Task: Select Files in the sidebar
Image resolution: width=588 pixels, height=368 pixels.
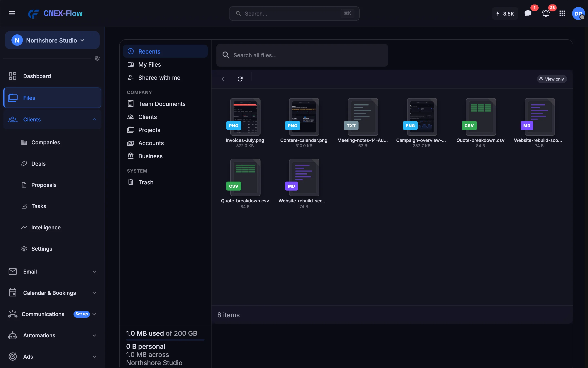Action: pos(52,98)
